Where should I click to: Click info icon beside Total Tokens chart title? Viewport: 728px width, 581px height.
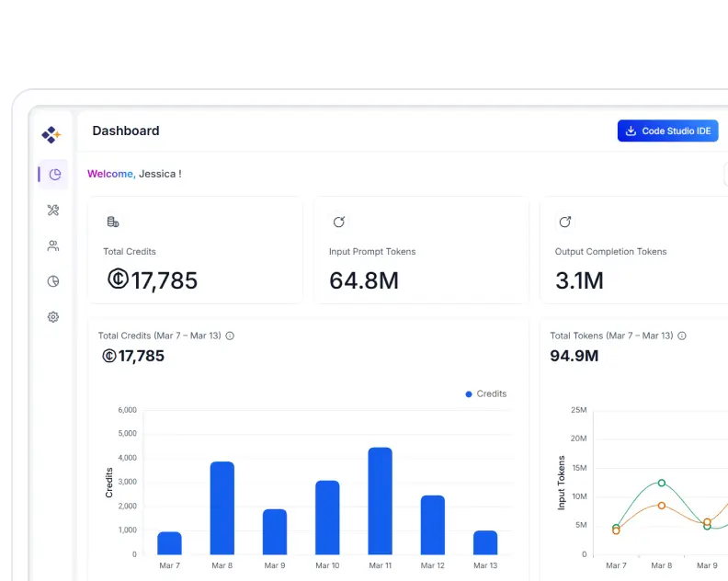point(681,336)
